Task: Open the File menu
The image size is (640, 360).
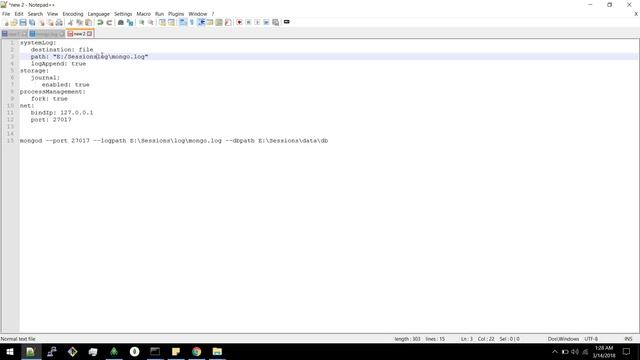Action: pos(6,14)
